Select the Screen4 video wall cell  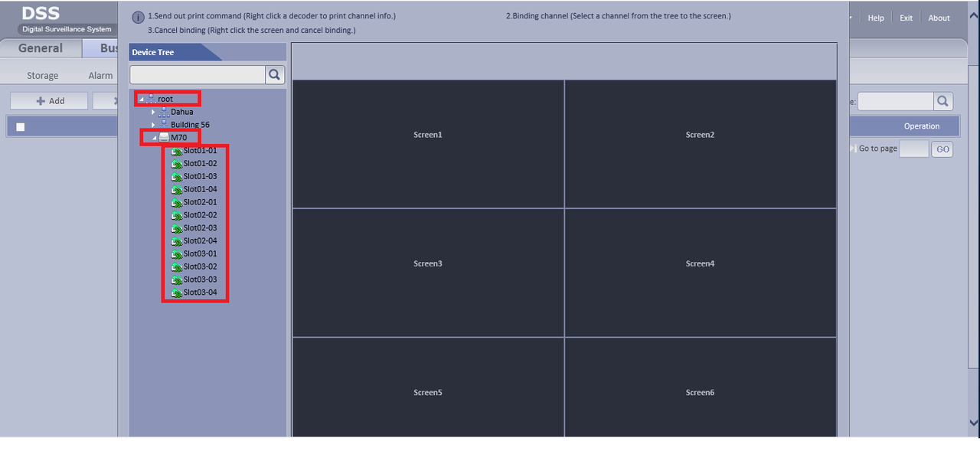(701, 273)
